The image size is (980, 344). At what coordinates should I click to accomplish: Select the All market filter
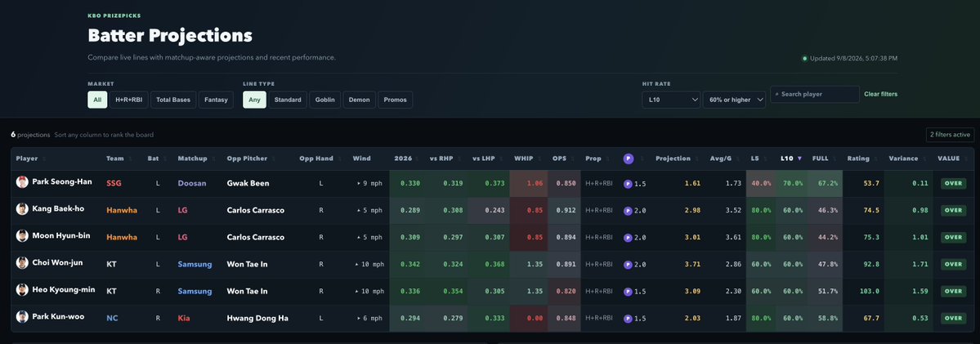97,100
